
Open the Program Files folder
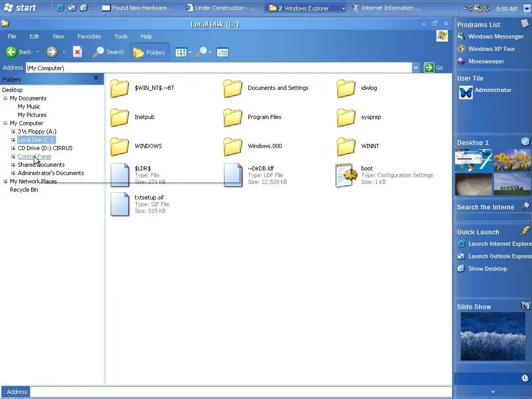point(252,117)
